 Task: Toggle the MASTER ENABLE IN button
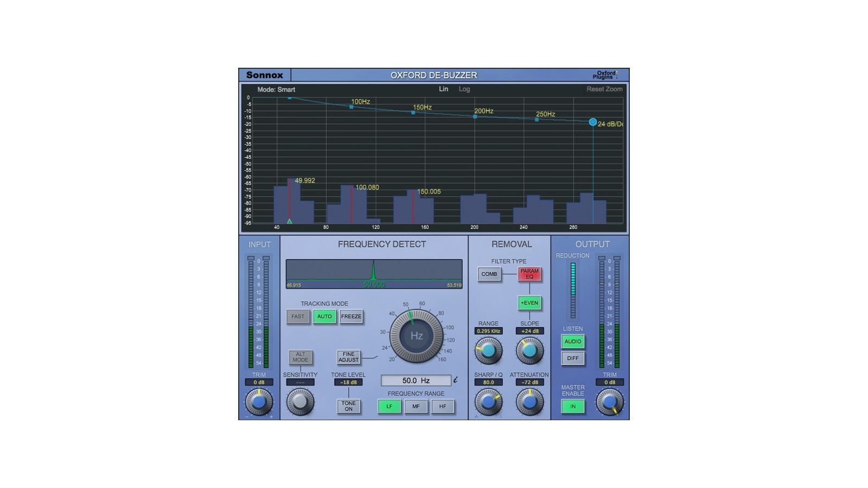tap(573, 407)
